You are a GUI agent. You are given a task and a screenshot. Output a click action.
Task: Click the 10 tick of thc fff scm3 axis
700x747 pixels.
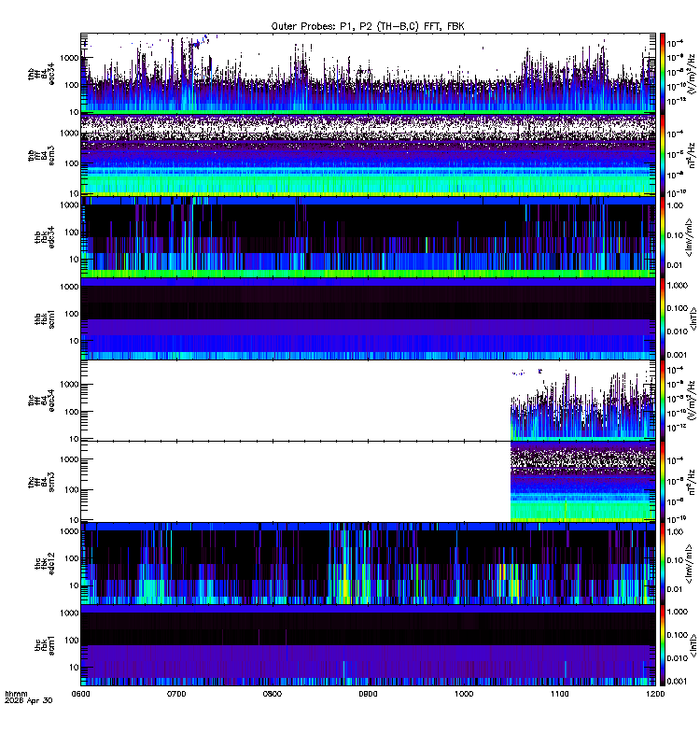74,520
